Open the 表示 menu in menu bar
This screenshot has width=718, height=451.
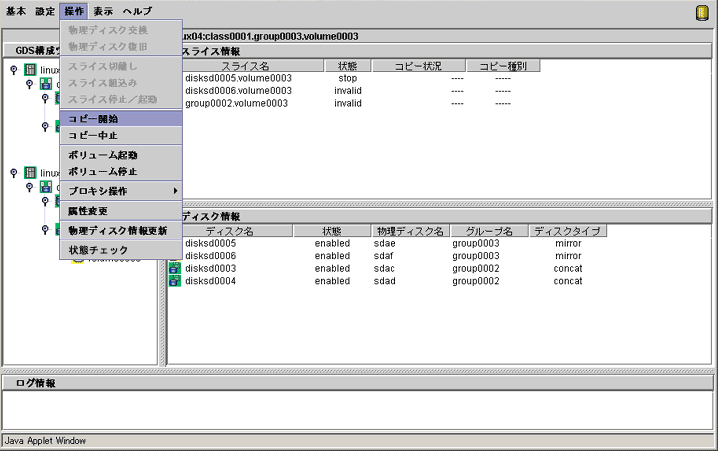pyautogui.click(x=103, y=11)
